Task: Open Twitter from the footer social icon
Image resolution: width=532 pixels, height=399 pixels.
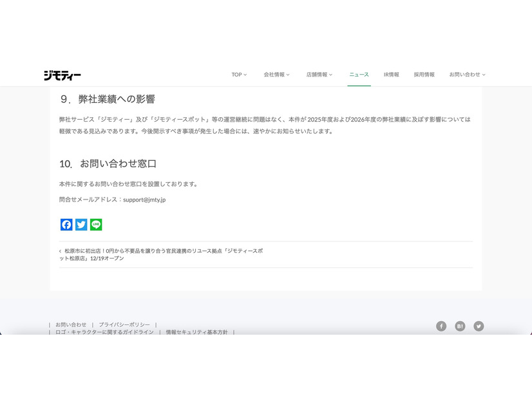Action: [479, 326]
